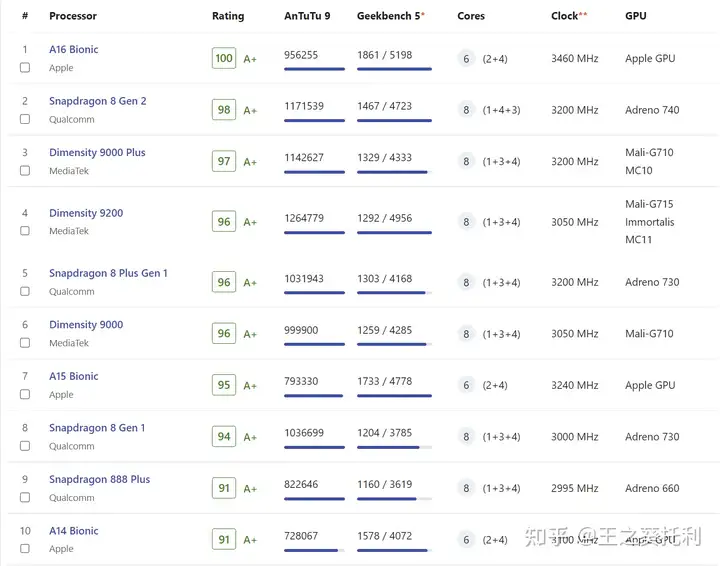The width and height of the screenshot is (720, 566).
Task: Click the 3240 MHz clock value
Action: coord(574,385)
